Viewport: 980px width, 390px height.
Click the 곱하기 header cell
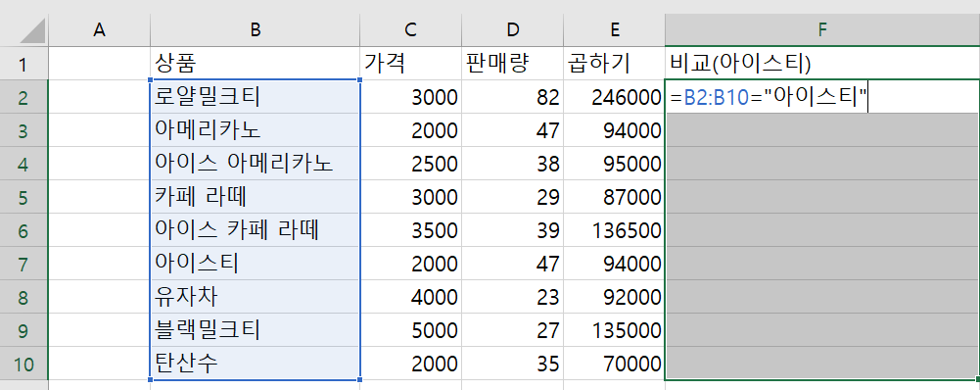coord(615,64)
